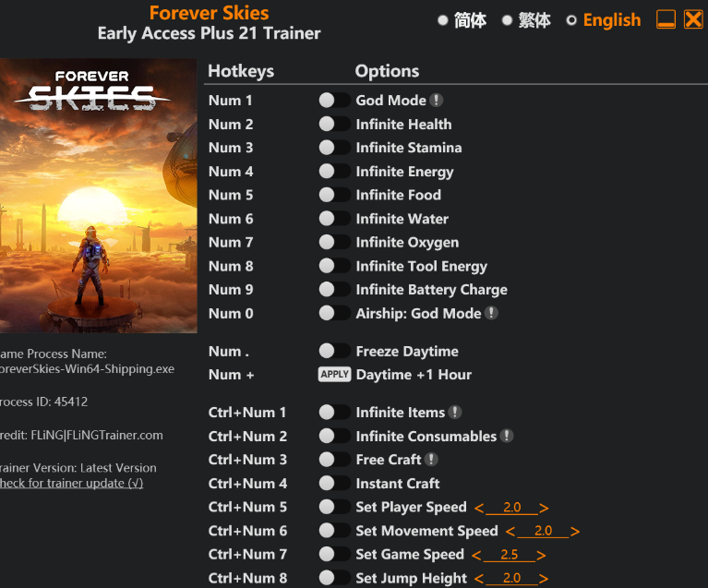
Task: Click the Jump Height value field 2.0
Action: click(511, 578)
